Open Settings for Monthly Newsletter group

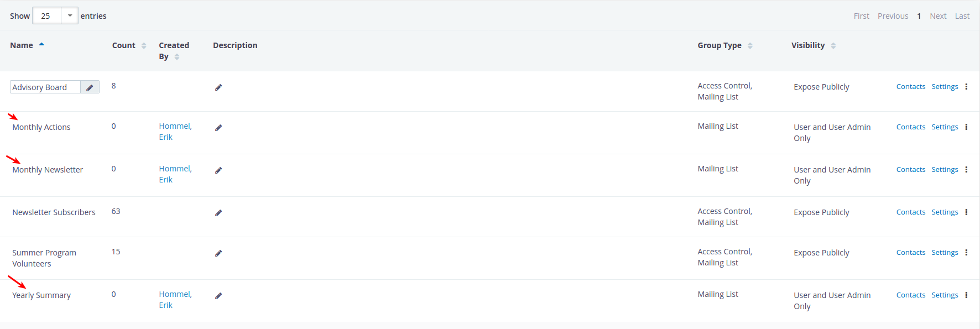pyautogui.click(x=945, y=170)
